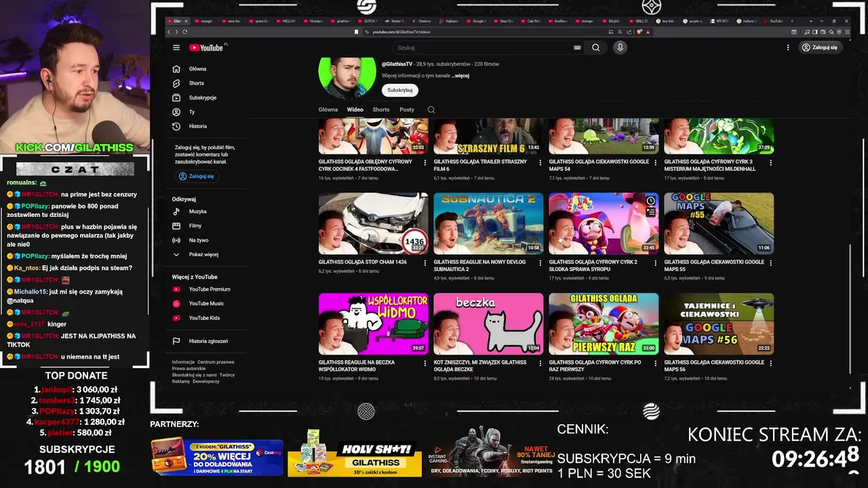Open the Subnautica 2 video thumbnail
The image size is (868, 488).
click(x=488, y=224)
